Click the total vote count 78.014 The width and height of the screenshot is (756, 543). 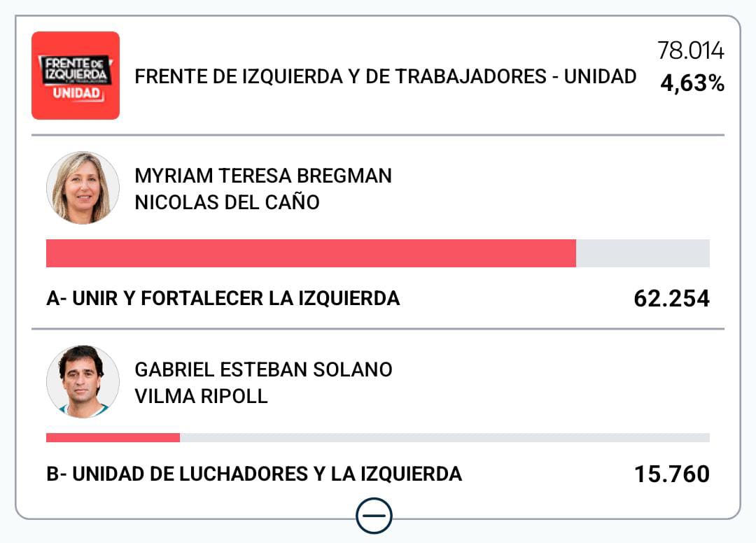tap(690, 51)
